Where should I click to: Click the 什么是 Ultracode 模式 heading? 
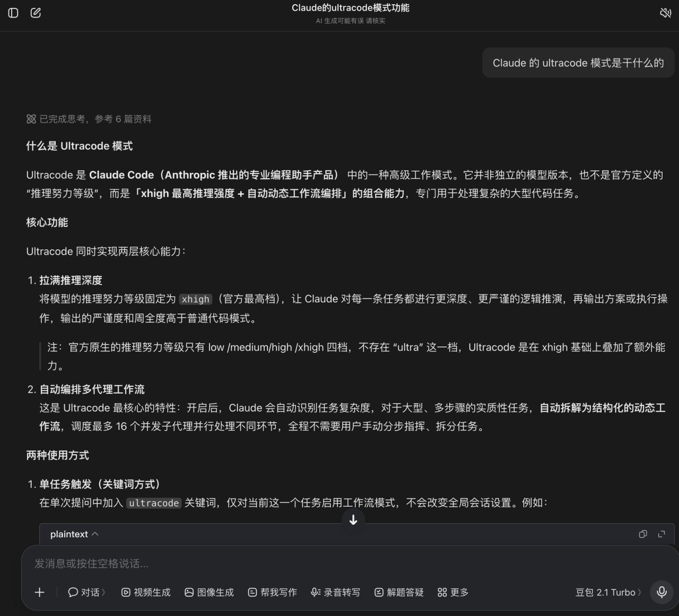click(80, 146)
